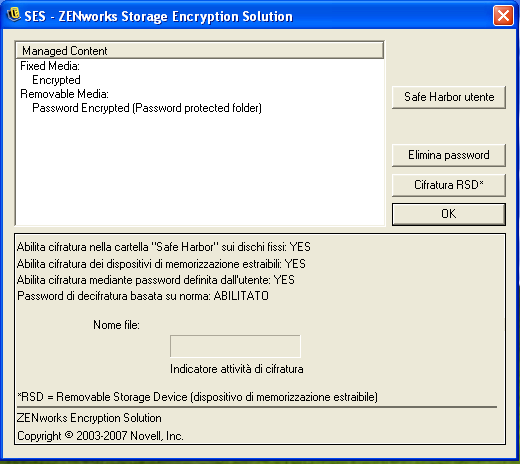The width and height of the screenshot is (520, 464).
Task: Click the window title bar text
Action: coord(159,16)
